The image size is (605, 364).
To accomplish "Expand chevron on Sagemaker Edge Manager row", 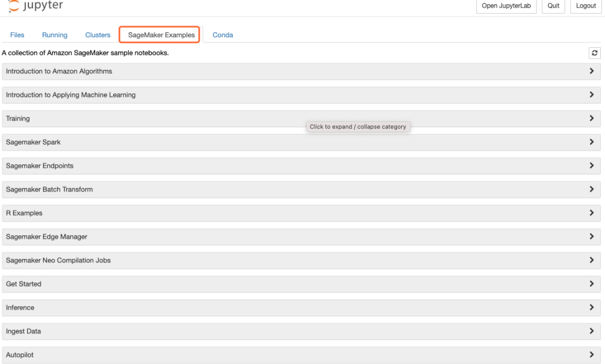I will [x=591, y=236].
